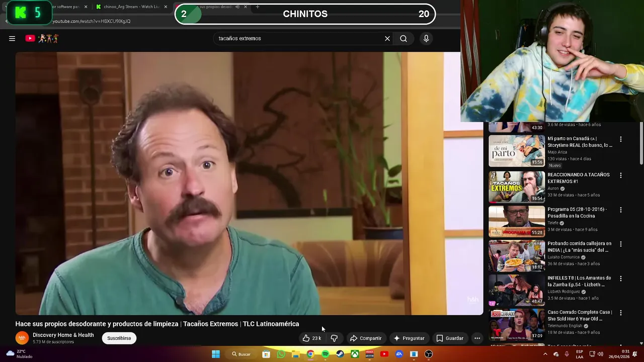Screen dimensions: 644x362
Task: Open Xbox app from the taskbar
Action: pos(355,354)
